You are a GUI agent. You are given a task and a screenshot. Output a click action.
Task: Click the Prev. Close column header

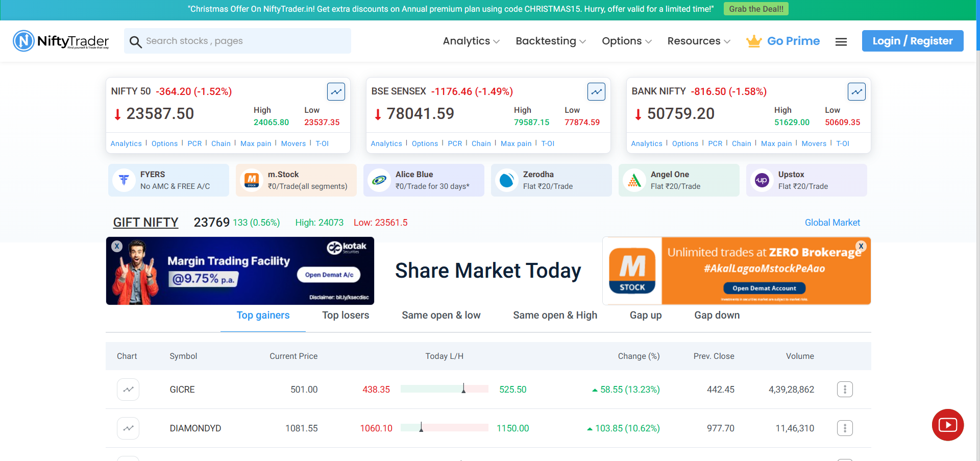(x=714, y=356)
